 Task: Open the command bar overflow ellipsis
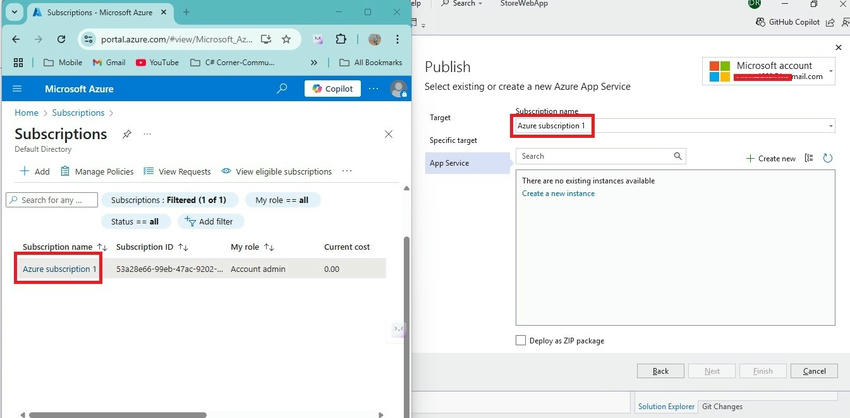347,171
